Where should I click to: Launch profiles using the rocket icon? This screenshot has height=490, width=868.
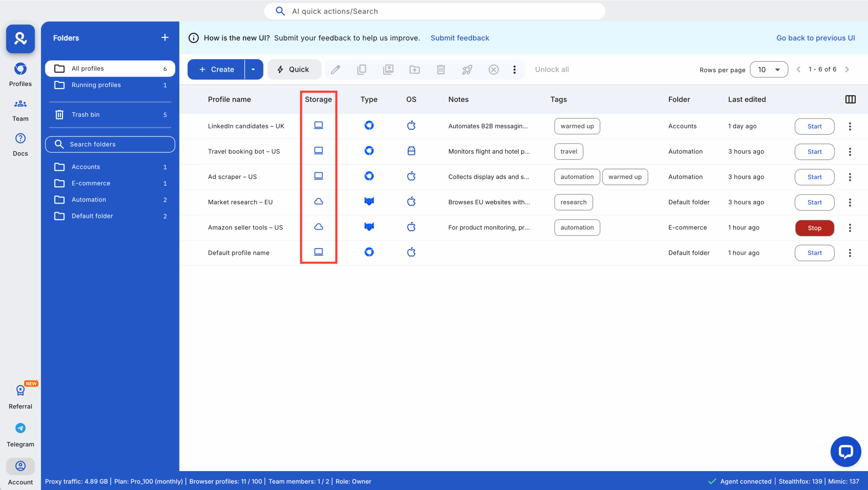point(467,69)
